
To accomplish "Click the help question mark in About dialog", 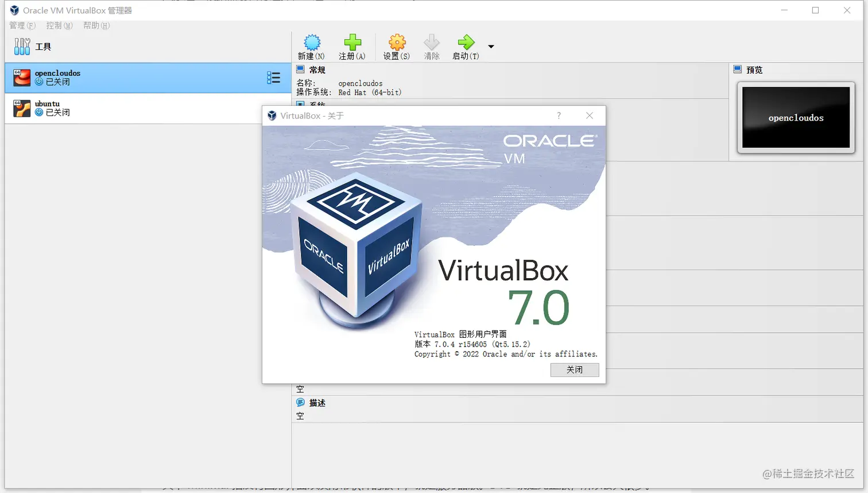I will coord(559,115).
